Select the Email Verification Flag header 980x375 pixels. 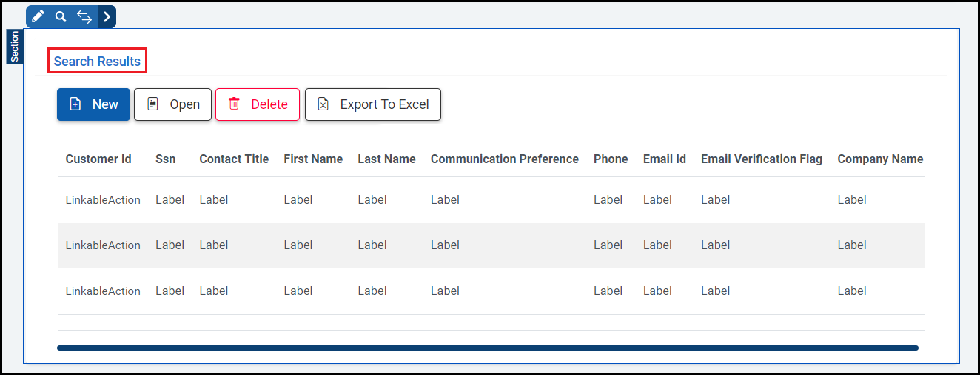[762, 159]
